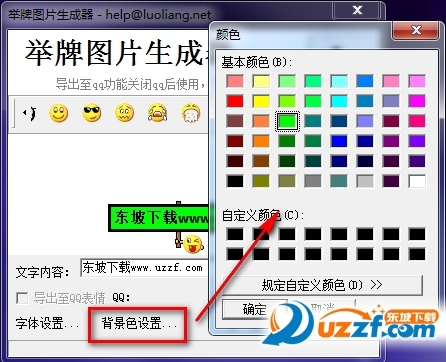This screenshot has width=446, height=362.
Task: Open 背景色设置... background color settings
Action: 139,323
